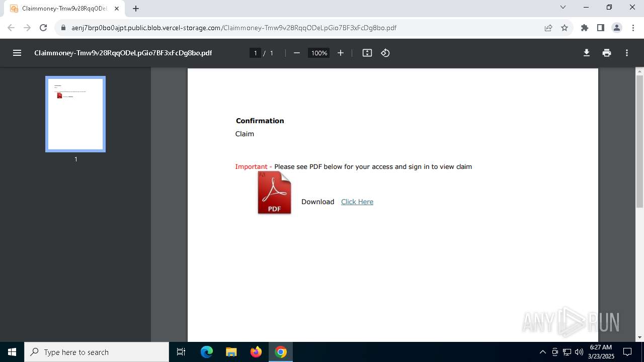
Task: Show hidden system tray icons
Action: [542, 352]
